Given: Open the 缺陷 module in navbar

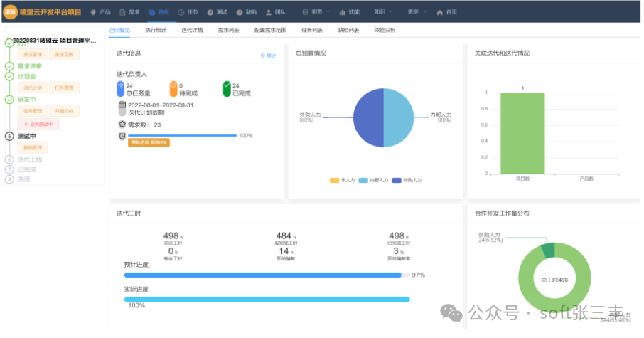Looking at the screenshot, I should tap(247, 13).
